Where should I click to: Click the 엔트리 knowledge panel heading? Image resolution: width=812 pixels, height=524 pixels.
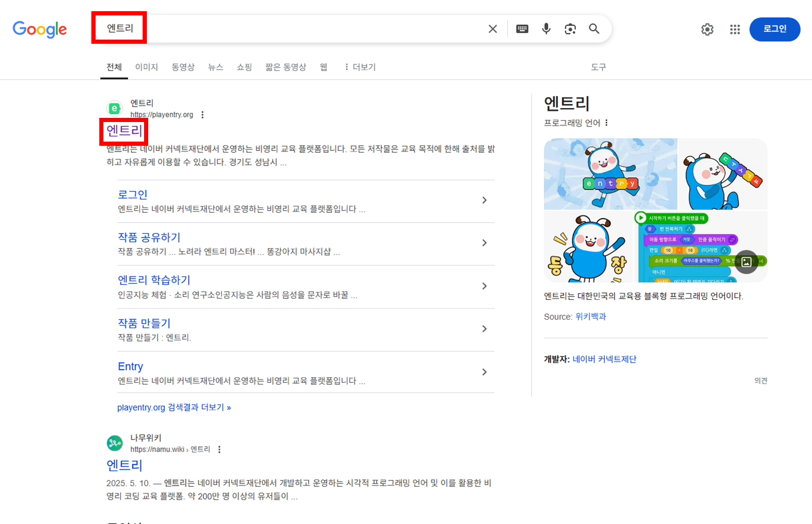pyautogui.click(x=567, y=103)
